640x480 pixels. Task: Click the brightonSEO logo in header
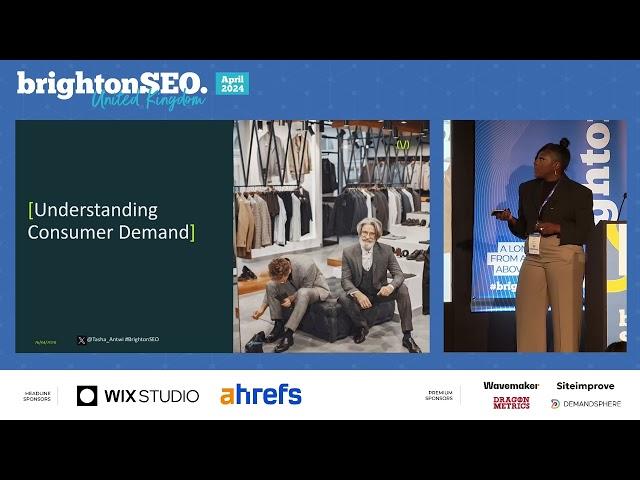[x=111, y=84]
